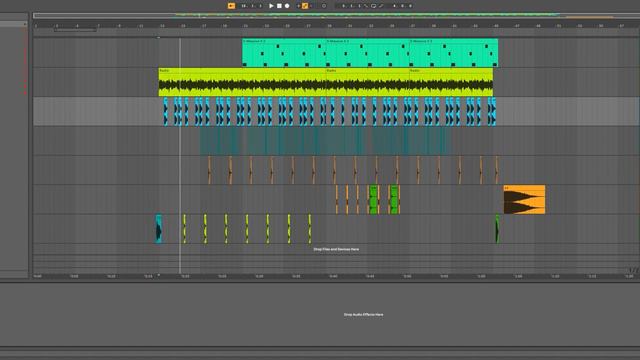Viewport: 640px width, 360px height.
Task: Select the dark green clip at the end of the bottom track
Action: (497, 229)
